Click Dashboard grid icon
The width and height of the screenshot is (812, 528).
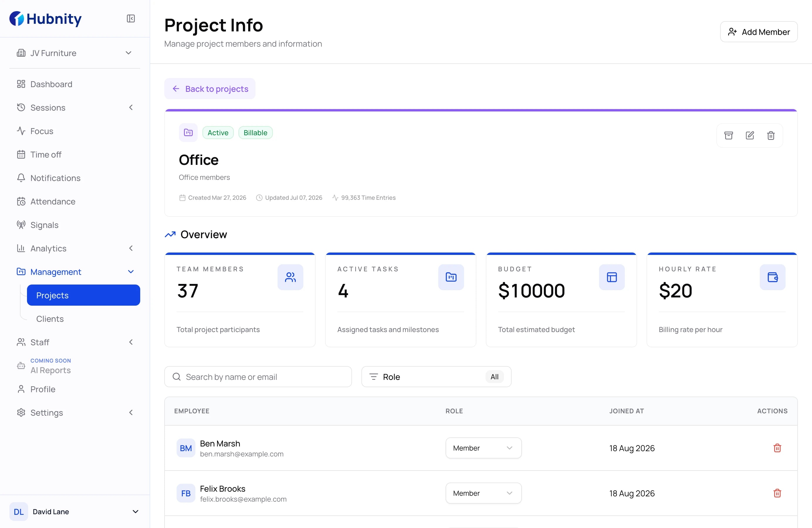[21, 84]
